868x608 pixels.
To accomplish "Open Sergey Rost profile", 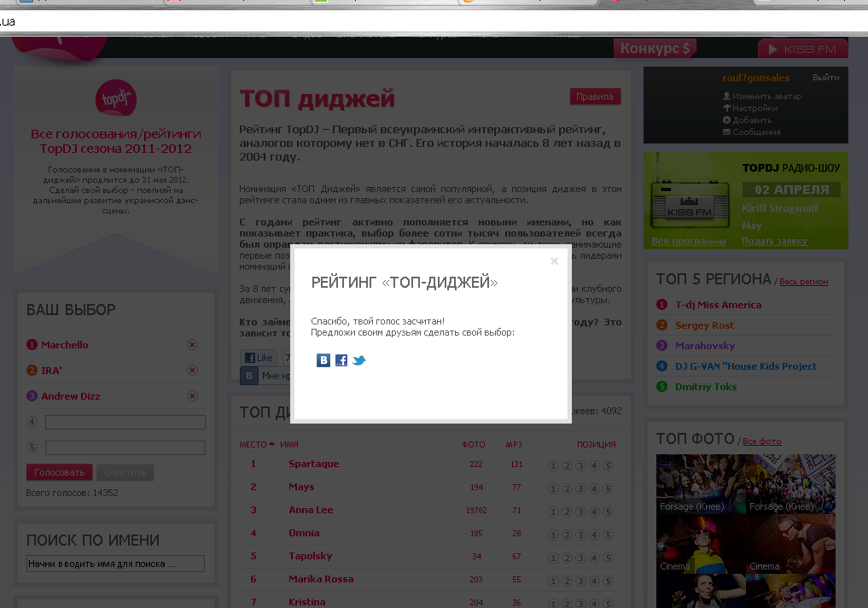I will pyautogui.click(x=704, y=325).
